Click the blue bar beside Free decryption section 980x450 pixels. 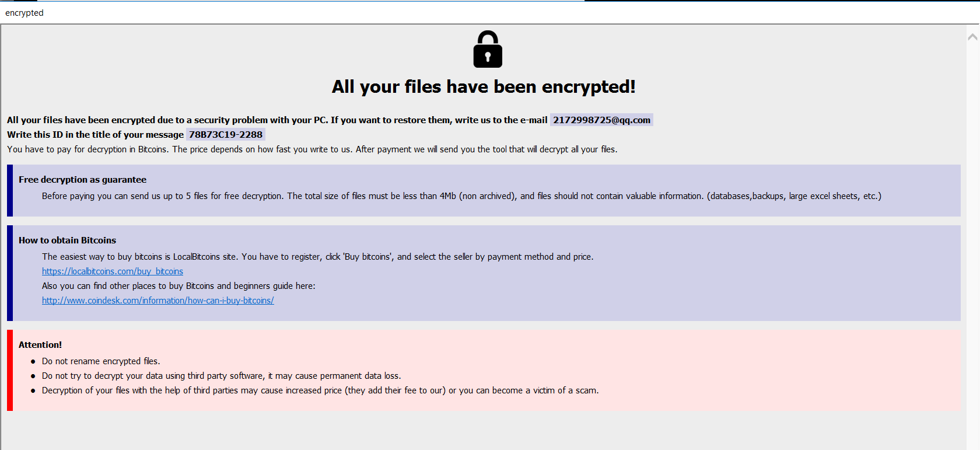[10, 191]
